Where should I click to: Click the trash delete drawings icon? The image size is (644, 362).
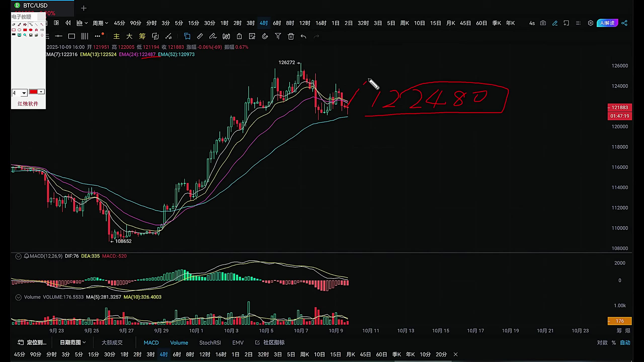click(291, 37)
